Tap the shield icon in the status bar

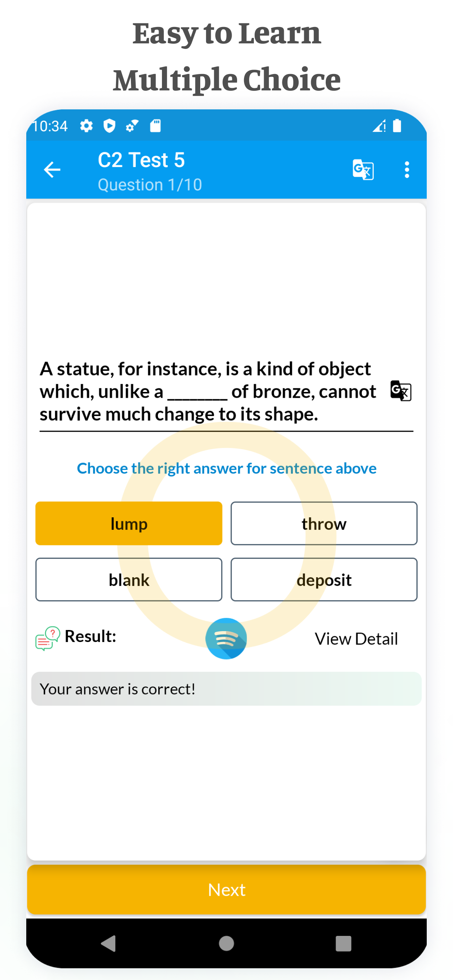(109, 126)
